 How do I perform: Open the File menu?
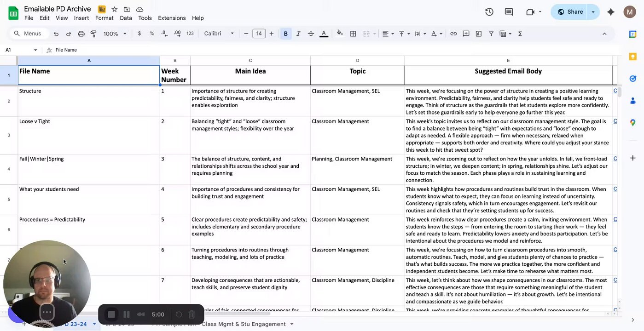pyautogui.click(x=29, y=18)
